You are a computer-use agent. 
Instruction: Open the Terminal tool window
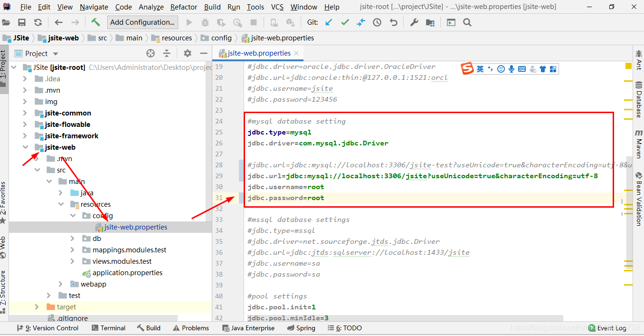coord(108,328)
